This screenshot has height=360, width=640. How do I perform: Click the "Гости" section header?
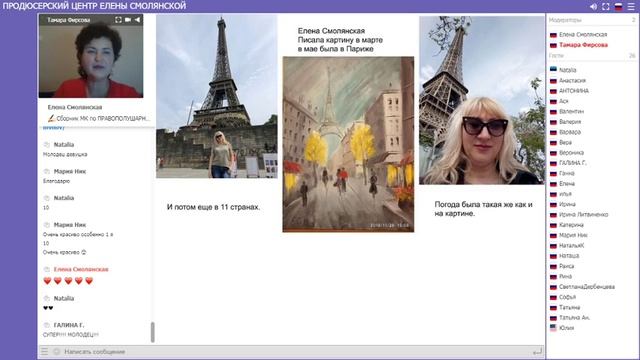click(556, 55)
